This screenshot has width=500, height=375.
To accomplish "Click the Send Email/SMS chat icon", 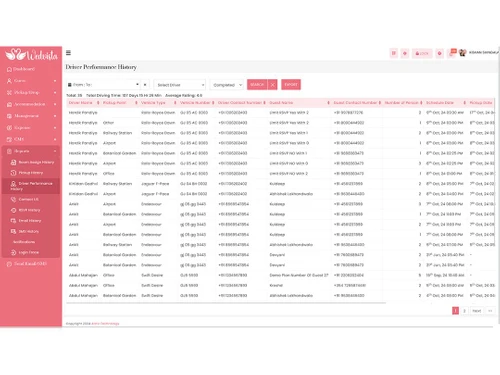I will click(9, 264).
